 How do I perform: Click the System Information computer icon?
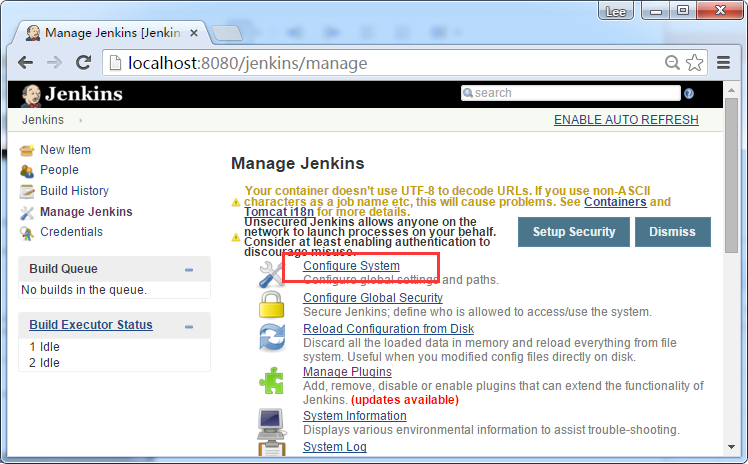point(272,422)
